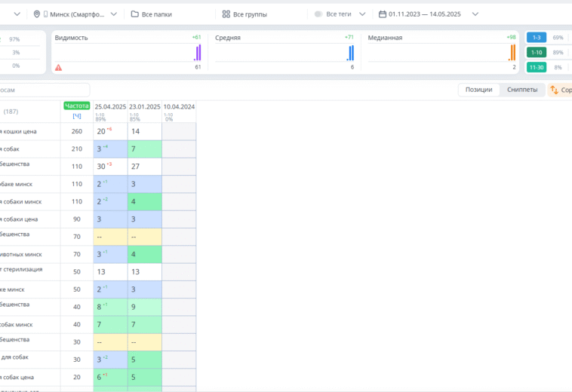Click the Средняя metric title
Screen dimensions: 572x392
pos(228,38)
